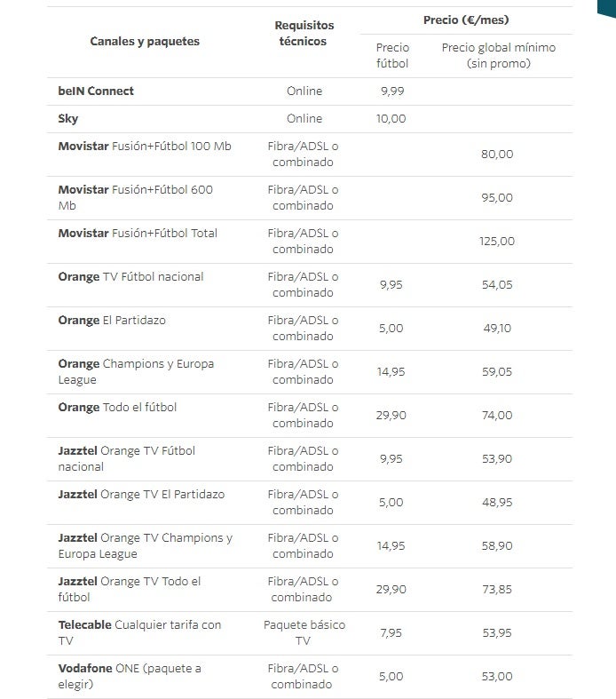Viewport: 616px width, 699px height.
Task: Click the Precio fútbol column header
Action: tap(392, 55)
